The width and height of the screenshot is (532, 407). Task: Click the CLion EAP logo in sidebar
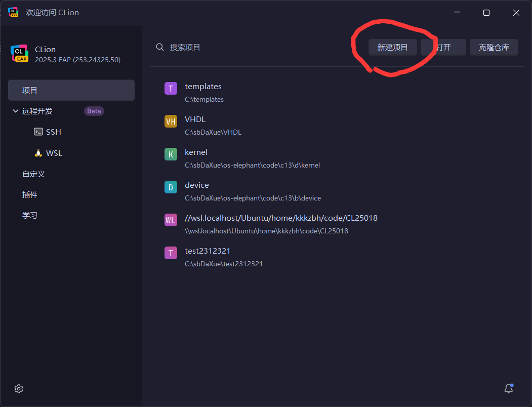pos(19,54)
